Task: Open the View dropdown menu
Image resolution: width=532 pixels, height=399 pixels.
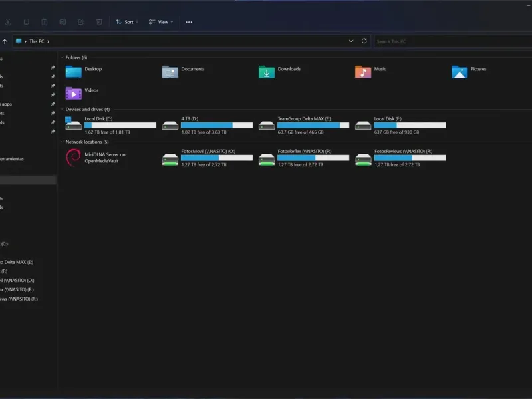Action: 161,22
